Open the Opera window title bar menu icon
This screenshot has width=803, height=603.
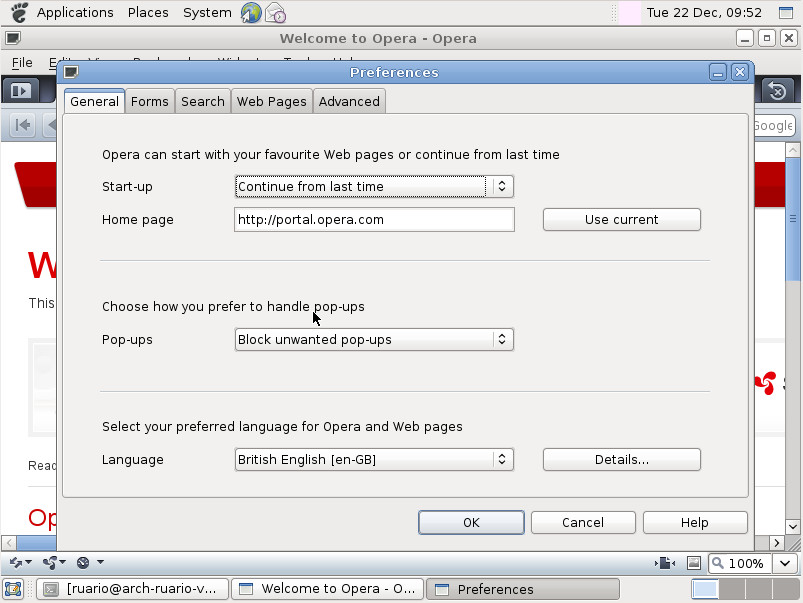[13, 38]
